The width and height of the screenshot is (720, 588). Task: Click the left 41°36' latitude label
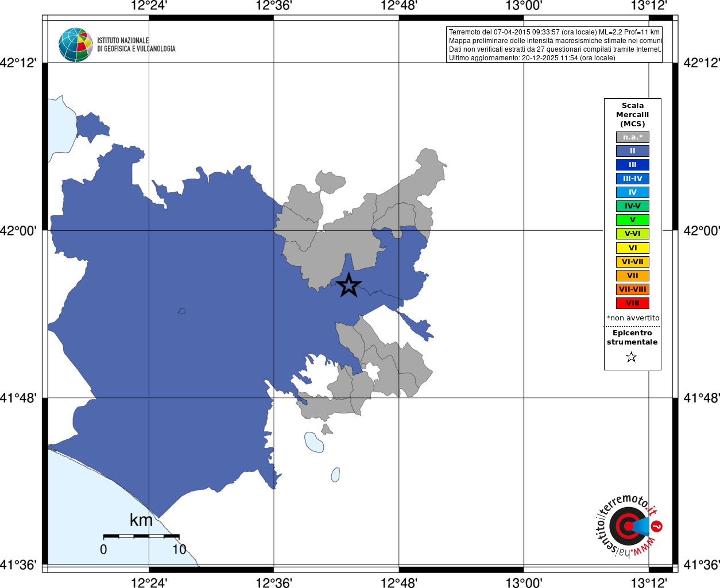pos(18,565)
